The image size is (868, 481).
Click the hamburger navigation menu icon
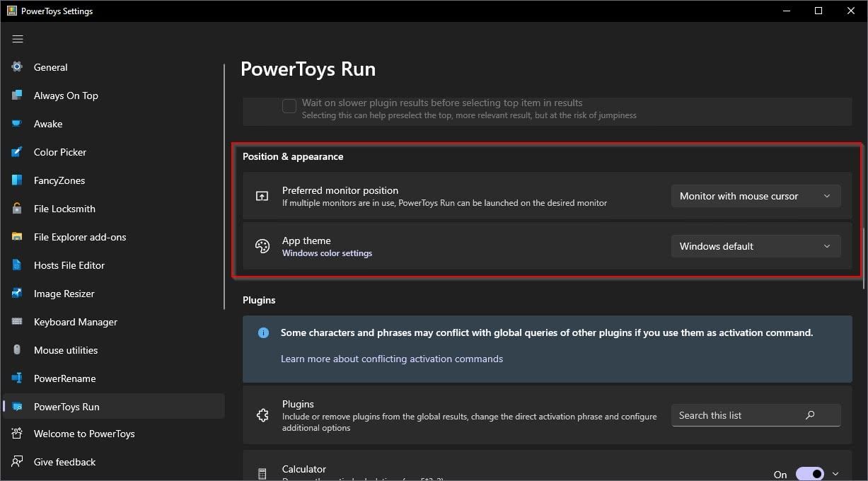[x=18, y=39]
